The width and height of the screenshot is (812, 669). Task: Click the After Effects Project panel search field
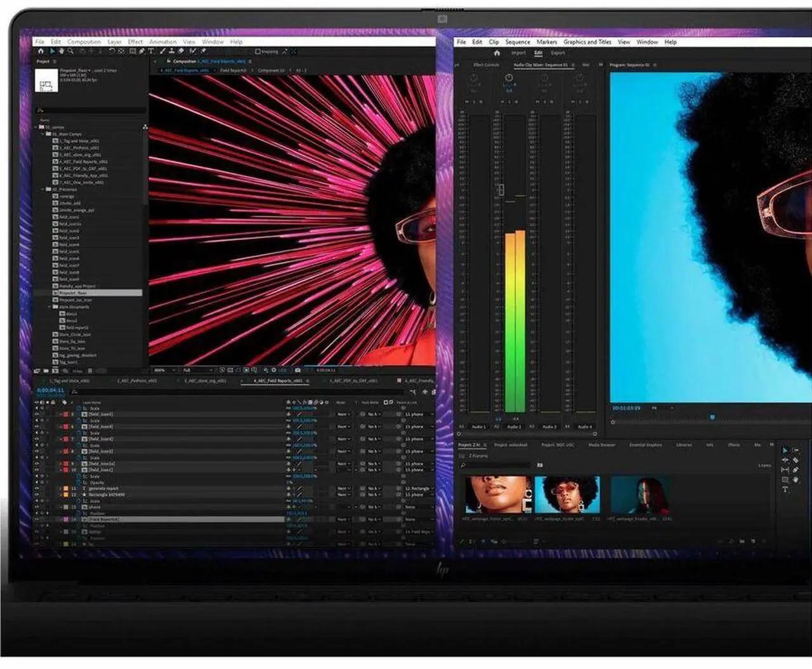tap(91, 110)
